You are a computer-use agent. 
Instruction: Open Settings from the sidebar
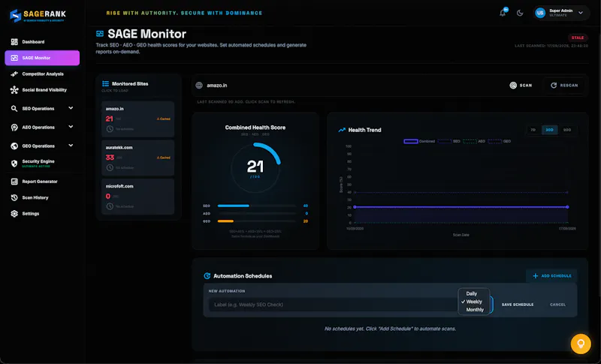[x=42, y=214]
